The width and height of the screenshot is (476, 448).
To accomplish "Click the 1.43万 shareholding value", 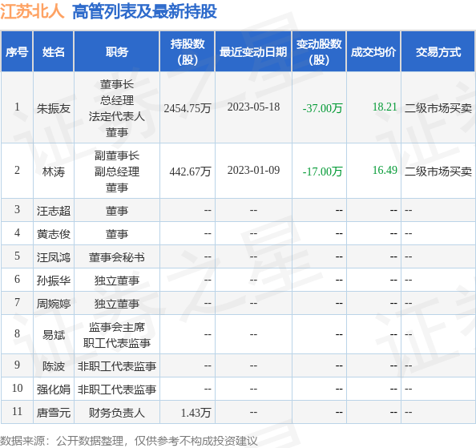I will coord(196,413).
